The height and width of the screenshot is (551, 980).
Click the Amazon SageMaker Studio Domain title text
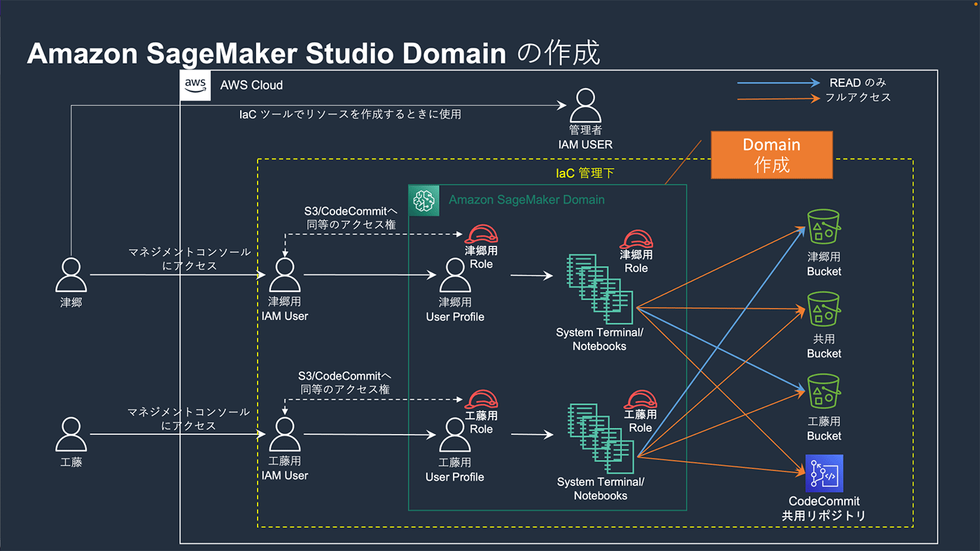(266, 54)
